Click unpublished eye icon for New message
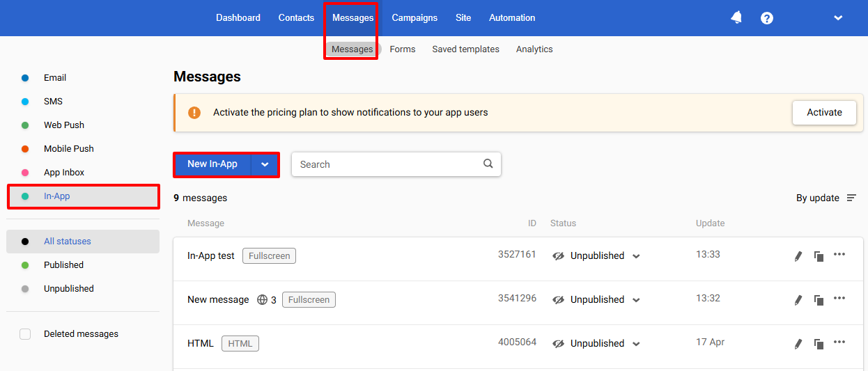This screenshot has width=868, height=371. coord(558,300)
